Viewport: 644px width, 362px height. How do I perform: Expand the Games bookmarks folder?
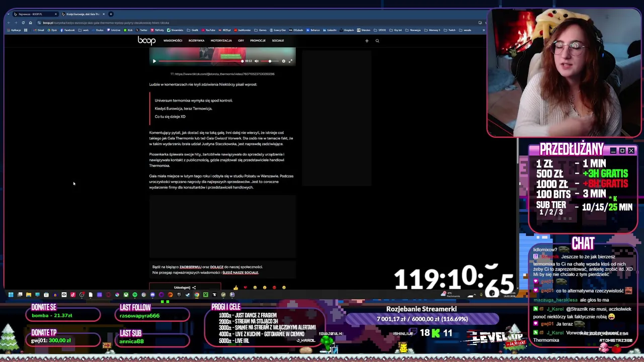(x=261, y=30)
